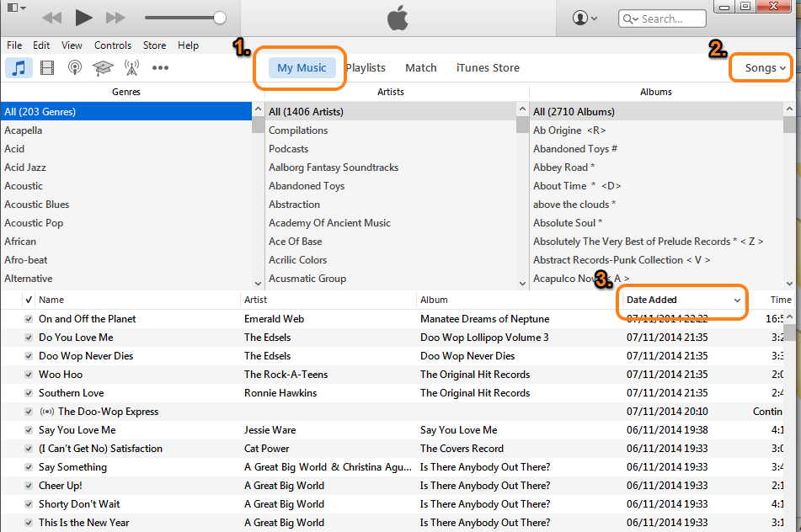Open the Songs view dropdown
This screenshot has width=801, height=532.
(766, 68)
